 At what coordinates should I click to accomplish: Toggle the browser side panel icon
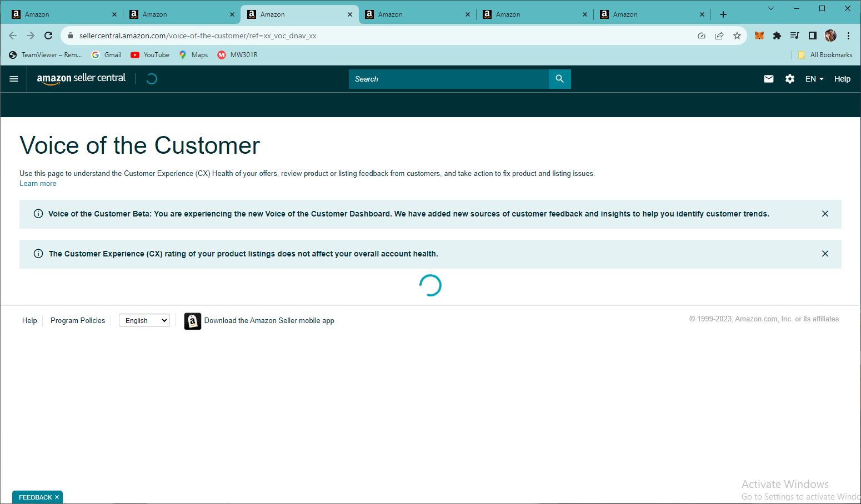pyautogui.click(x=813, y=36)
